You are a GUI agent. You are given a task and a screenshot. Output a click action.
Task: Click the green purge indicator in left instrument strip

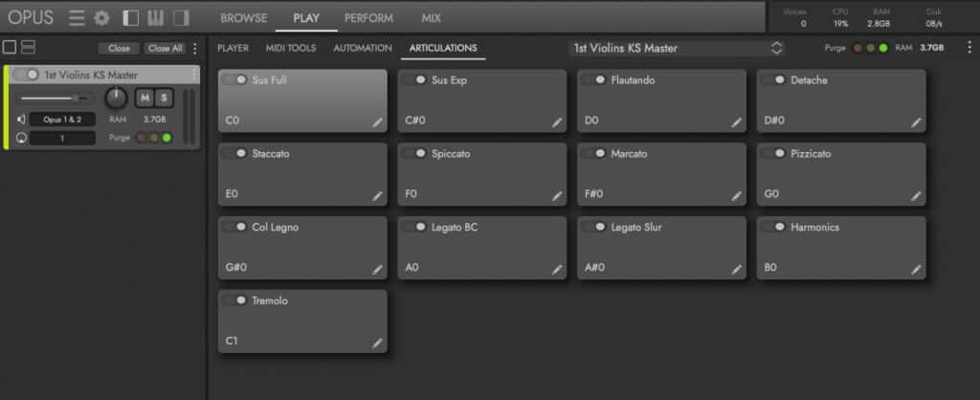(167, 138)
